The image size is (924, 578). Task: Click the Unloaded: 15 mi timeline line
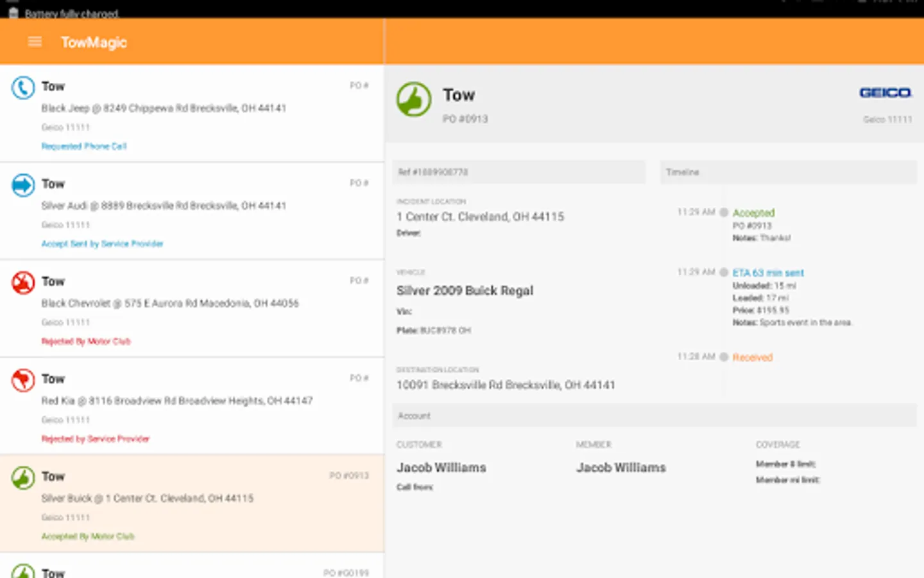[x=764, y=286]
